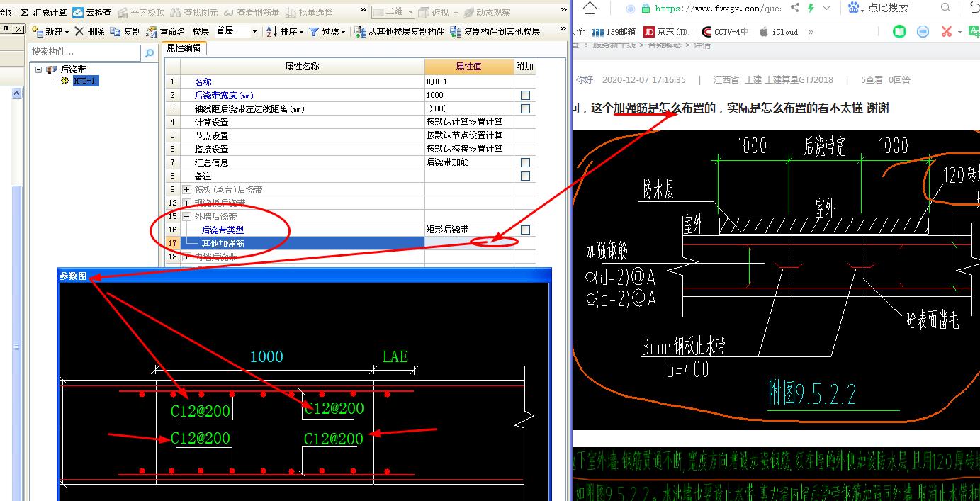This screenshot has height=501, width=980.
Task: Click 排序 sort button
Action: point(285,32)
